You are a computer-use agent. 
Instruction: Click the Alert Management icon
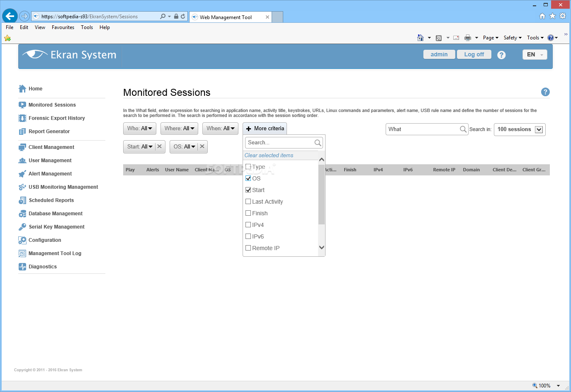point(22,174)
